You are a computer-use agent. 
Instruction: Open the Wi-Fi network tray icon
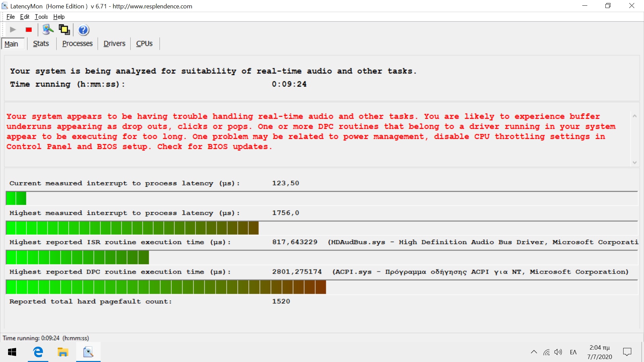tap(546, 352)
